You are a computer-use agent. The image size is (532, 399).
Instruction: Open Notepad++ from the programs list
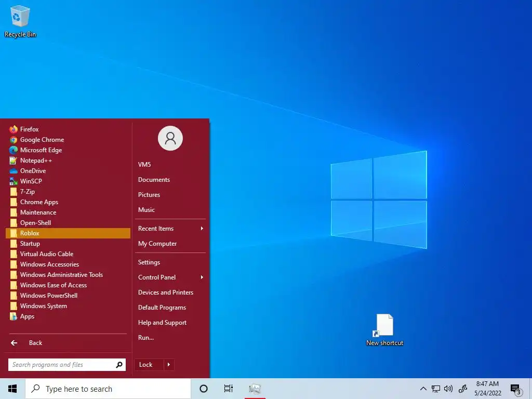coord(68,161)
